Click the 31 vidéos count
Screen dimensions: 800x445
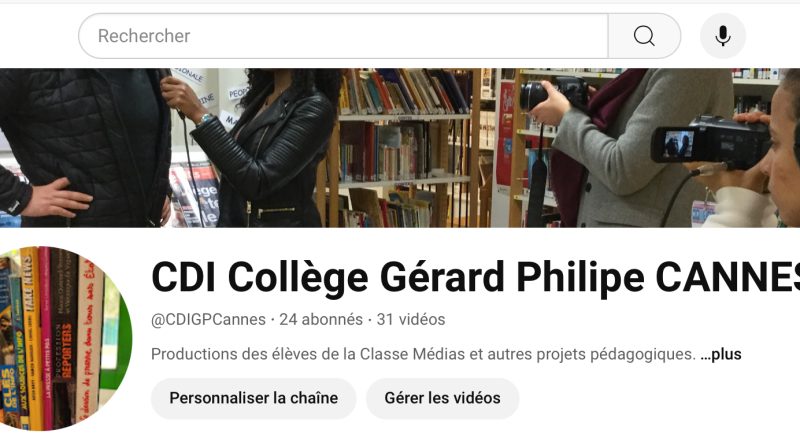[x=411, y=319]
